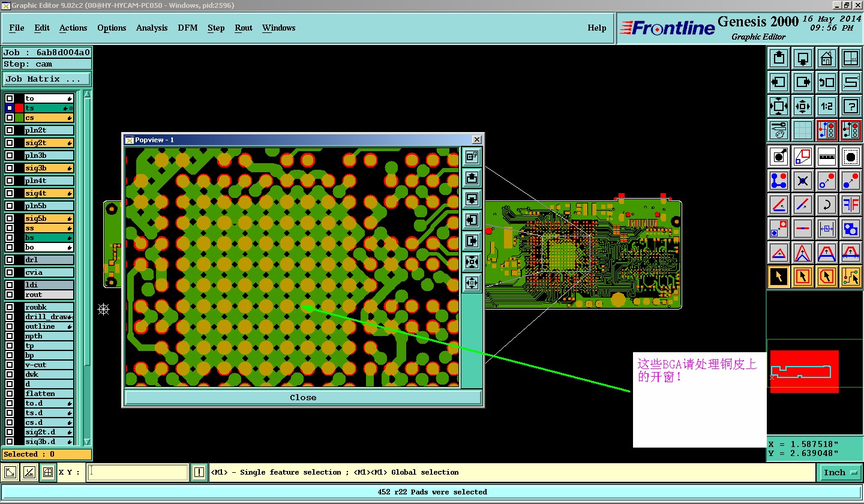Select the ruler measure tool
The image size is (864, 504).
coord(827,157)
